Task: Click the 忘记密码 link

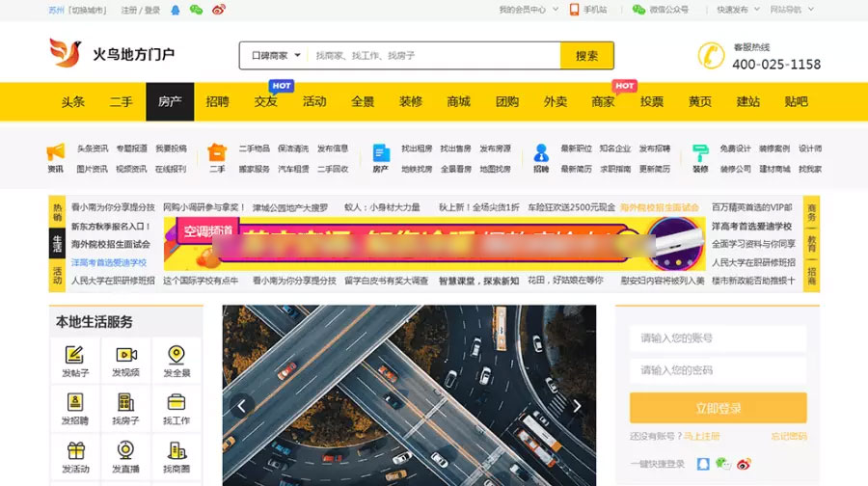Action: (789, 436)
